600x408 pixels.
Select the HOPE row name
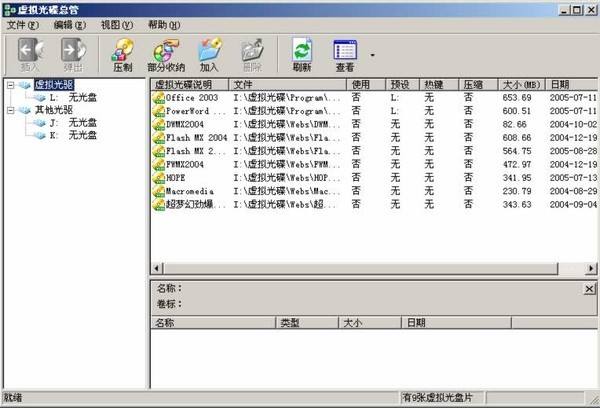click(176, 178)
